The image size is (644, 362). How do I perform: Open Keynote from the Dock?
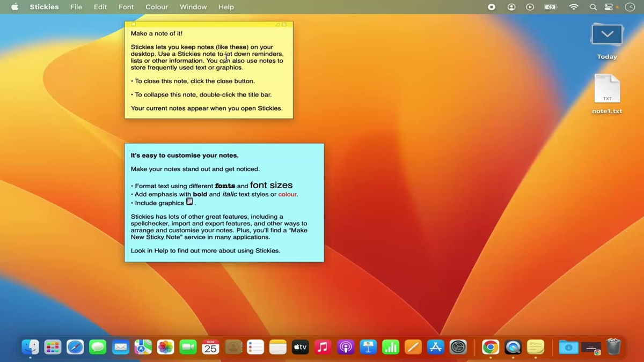368,347
